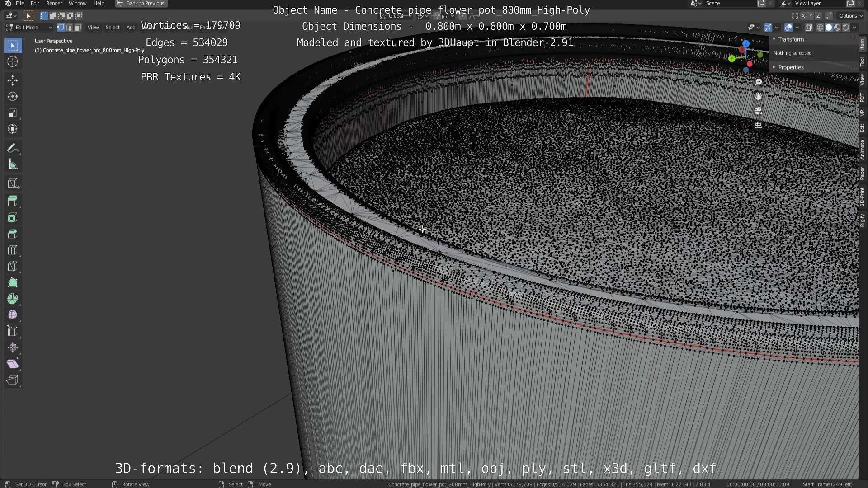Enable vertex select mode
Viewport: 868px width, 488px height.
point(61,28)
